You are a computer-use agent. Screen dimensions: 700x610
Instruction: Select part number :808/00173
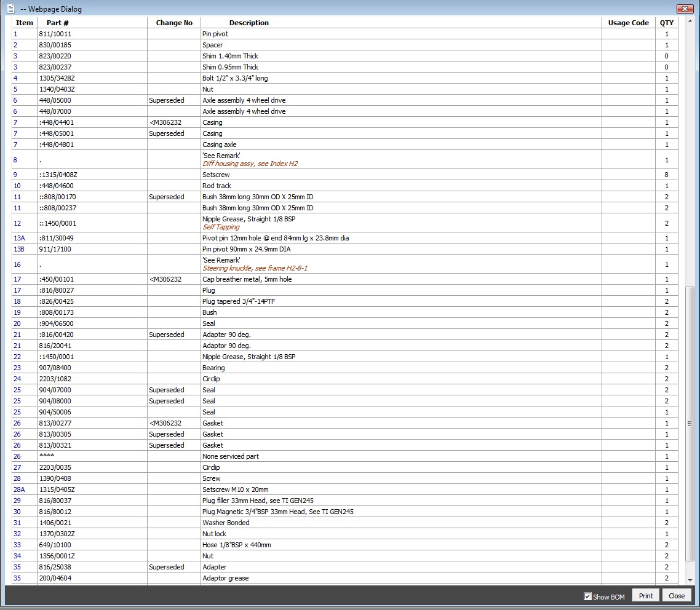point(56,313)
